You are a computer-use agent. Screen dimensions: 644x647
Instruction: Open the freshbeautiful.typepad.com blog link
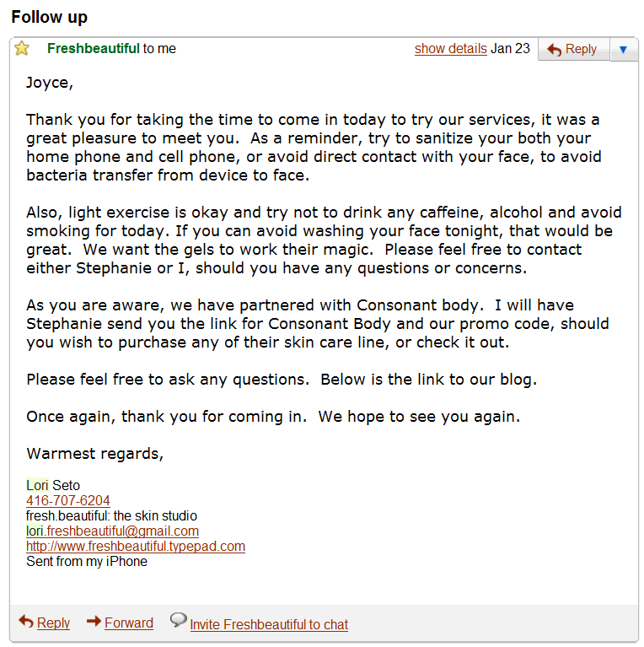pyautogui.click(x=135, y=546)
